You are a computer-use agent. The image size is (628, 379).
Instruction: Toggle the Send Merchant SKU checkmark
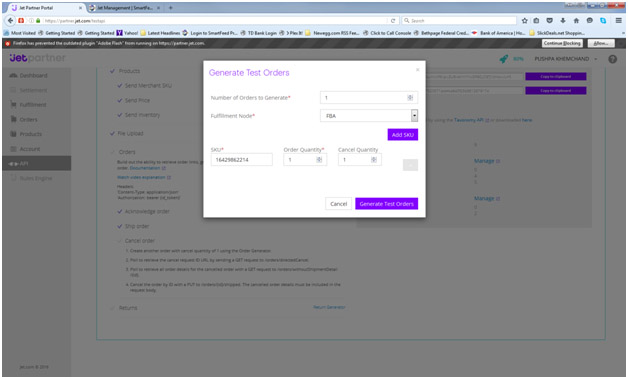pyautogui.click(x=120, y=85)
